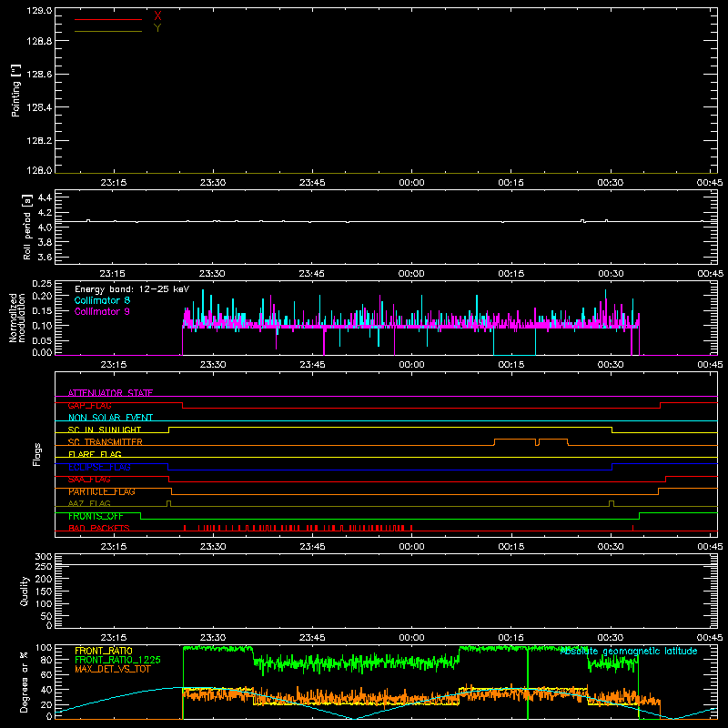Click the 'Flags' axis title
Image resolution: width=728 pixels, height=728 pixels.
(37, 454)
